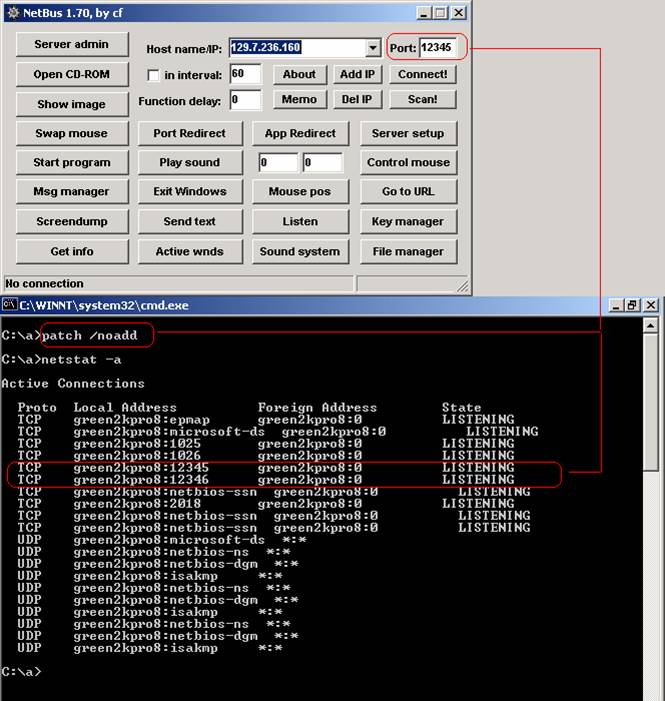665x701 pixels.
Task: Click the Add IP button
Action: tap(357, 74)
